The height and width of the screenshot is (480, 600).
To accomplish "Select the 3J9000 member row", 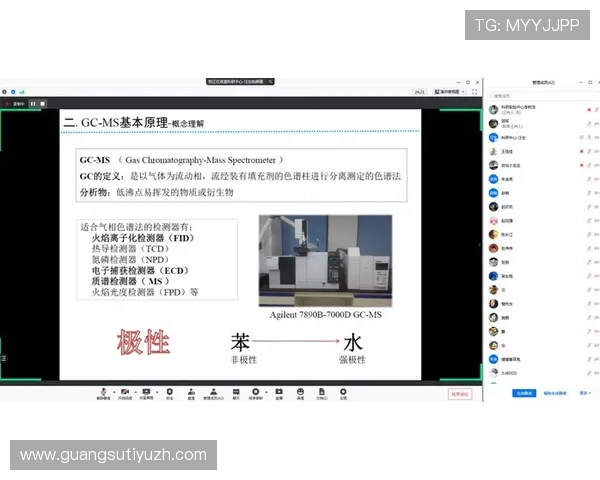I will point(543,373).
